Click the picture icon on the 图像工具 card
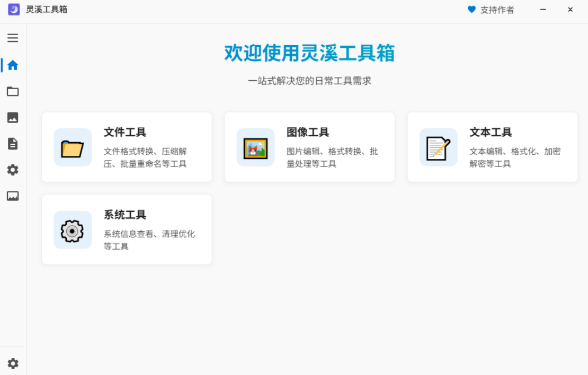The image size is (588, 375). pyautogui.click(x=256, y=147)
